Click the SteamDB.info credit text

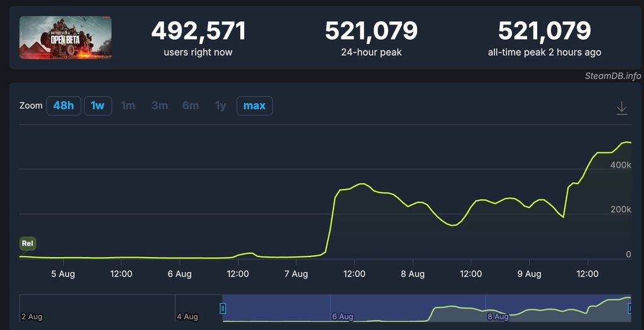pyautogui.click(x=612, y=76)
